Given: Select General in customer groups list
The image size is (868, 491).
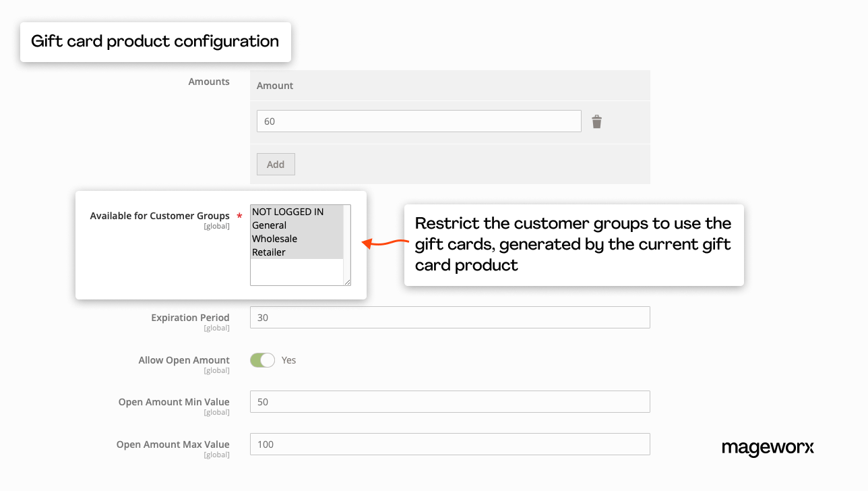Looking at the screenshot, I should pyautogui.click(x=270, y=225).
